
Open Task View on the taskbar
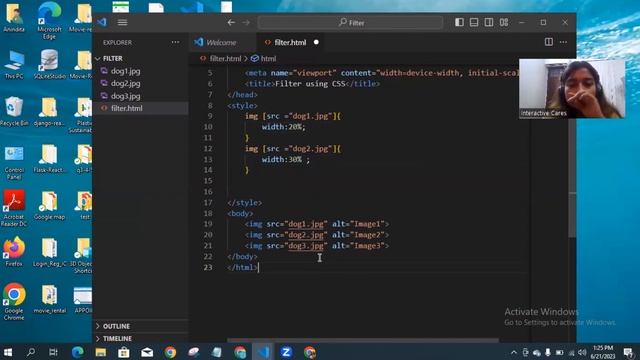pos(53,352)
